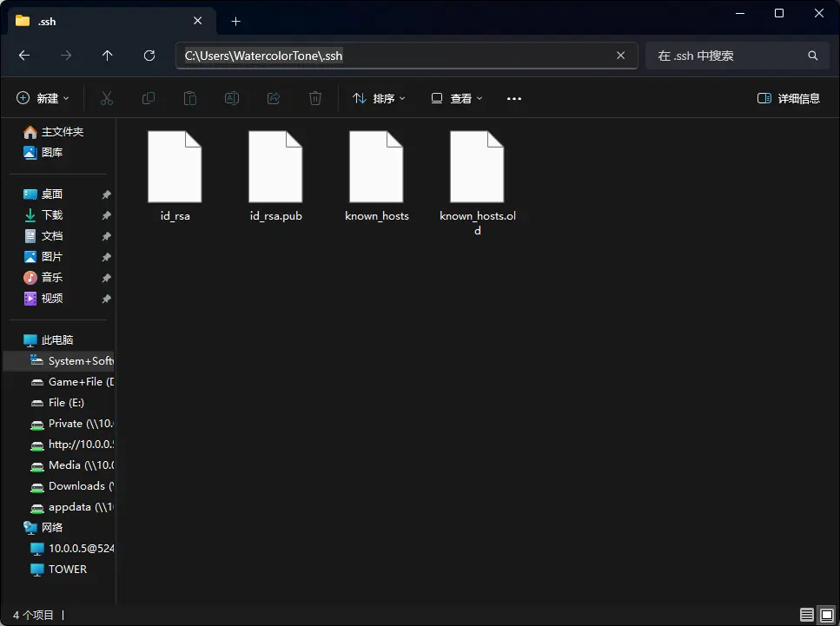
Task: Expand the 排序 sort dropdown
Action: [x=380, y=98]
